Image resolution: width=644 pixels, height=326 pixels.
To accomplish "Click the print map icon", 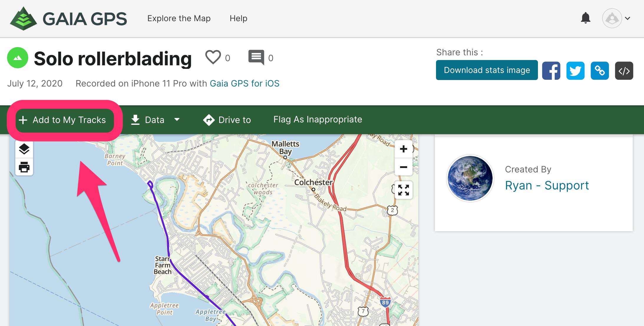I will click(24, 167).
